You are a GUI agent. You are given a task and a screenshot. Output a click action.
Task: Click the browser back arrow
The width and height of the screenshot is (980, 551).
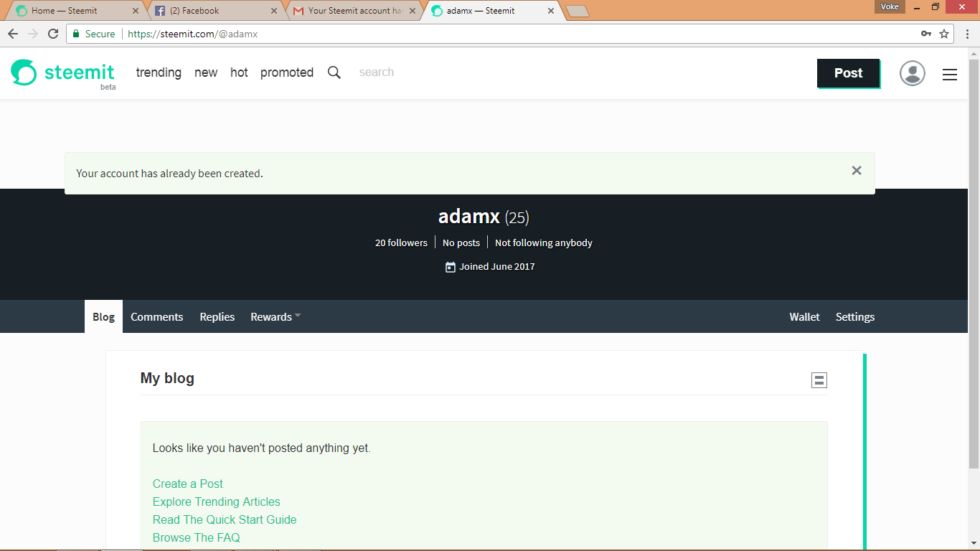coord(13,34)
